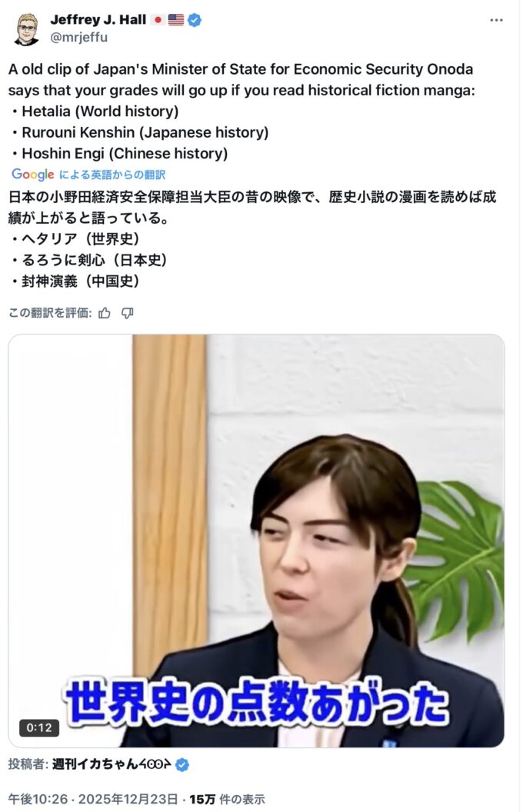Click the Google translation attribution link

(x=88, y=175)
